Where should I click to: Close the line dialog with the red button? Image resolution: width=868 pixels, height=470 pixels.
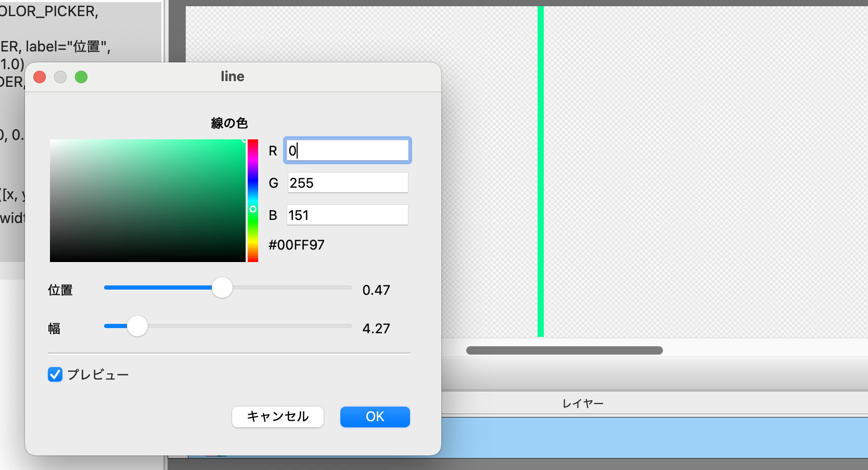(x=40, y=77)
